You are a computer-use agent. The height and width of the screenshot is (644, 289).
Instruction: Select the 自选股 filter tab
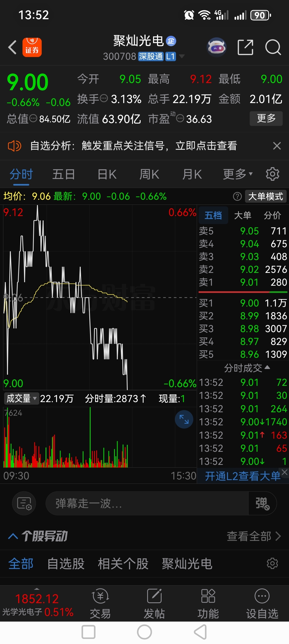click(x=66, y=564)
